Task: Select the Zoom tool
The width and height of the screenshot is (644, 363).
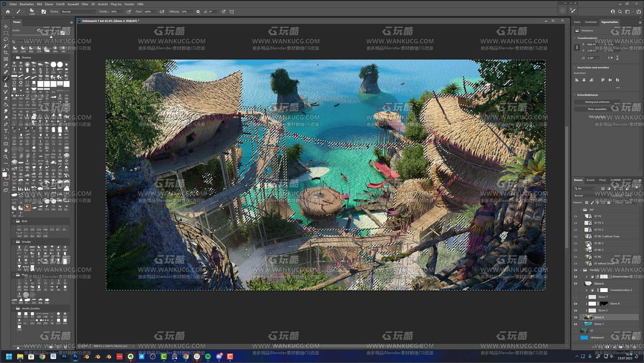Action: 6,157
